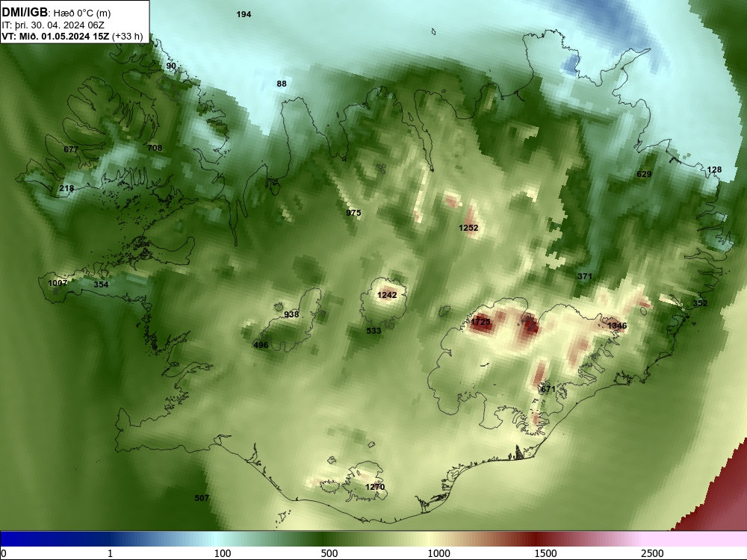Image resolution: width=747 pixels, height=560 pixels.
Task: Select the 629 value in the northeast
Action: pyautogui.click(x=644, y=174)
